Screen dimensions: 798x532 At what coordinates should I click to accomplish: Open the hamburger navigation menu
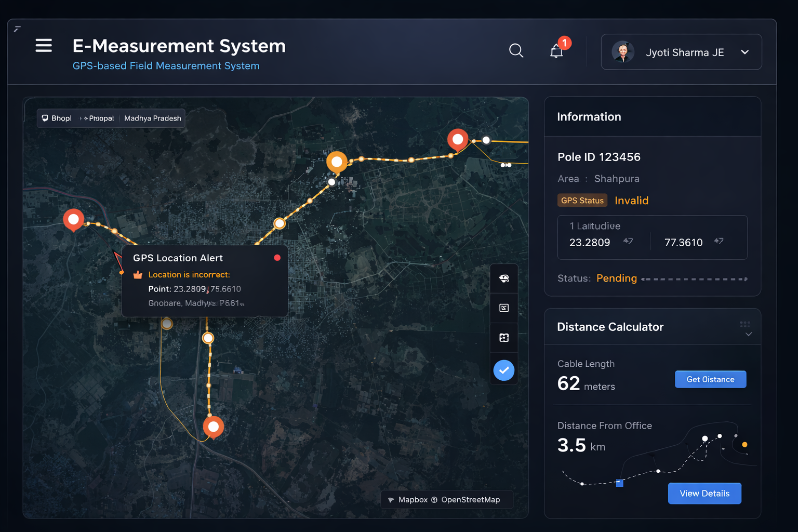pos(44,46)
